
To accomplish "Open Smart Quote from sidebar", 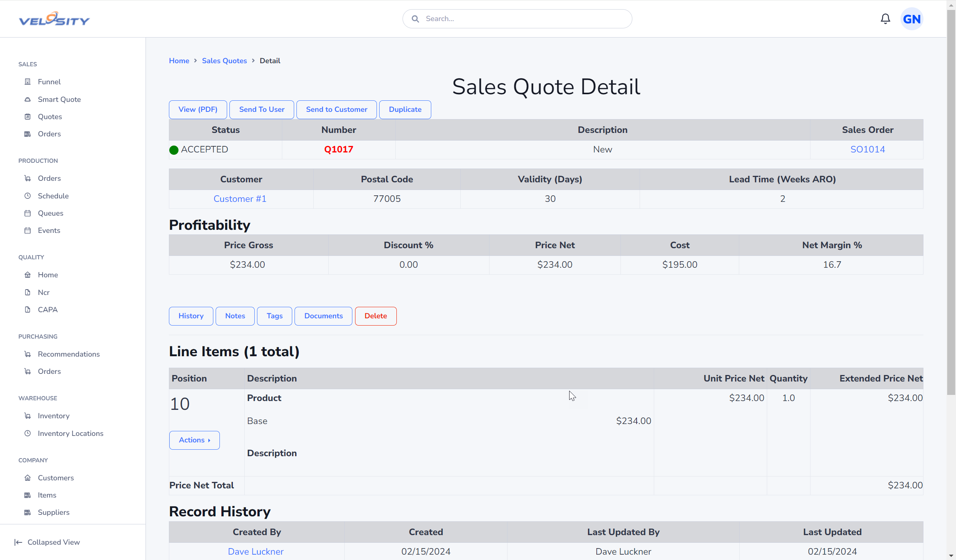I will tap(59, 99).
